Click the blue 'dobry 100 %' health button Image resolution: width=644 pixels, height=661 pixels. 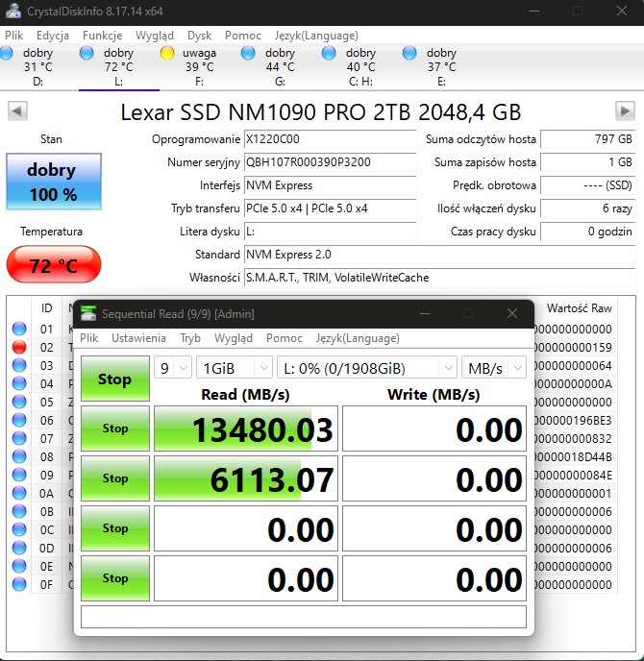tap(52, 182)
